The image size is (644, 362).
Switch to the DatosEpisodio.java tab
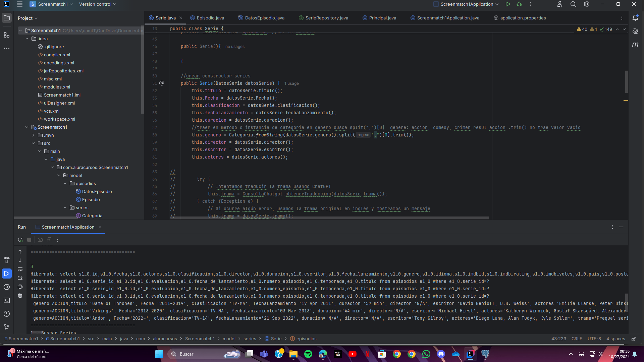(261, 18)
